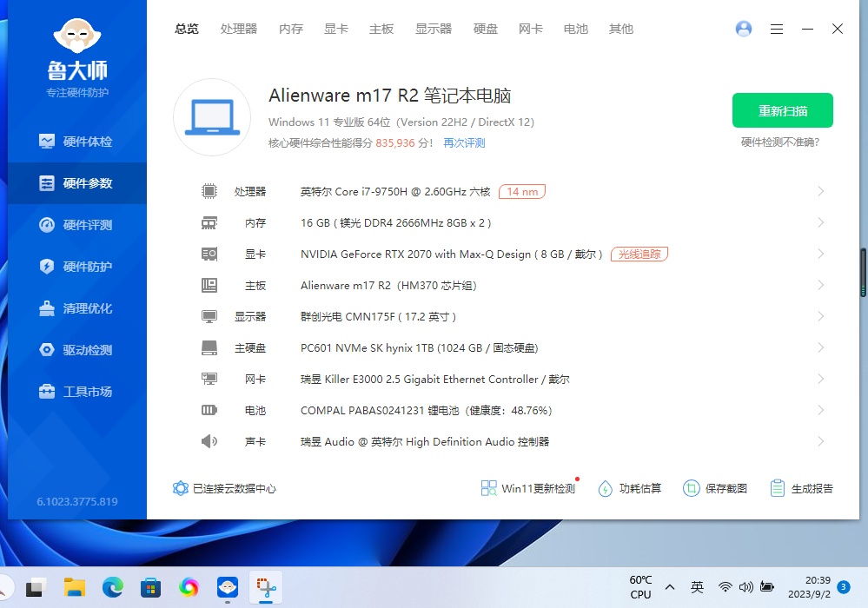Show hidden tray icons chevron

click(x=670, y=587)
